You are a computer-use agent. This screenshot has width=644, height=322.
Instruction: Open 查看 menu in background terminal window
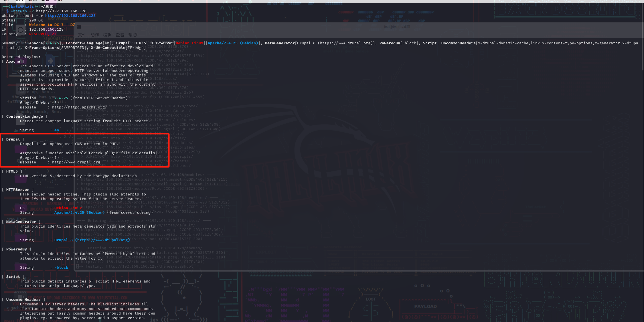coord(120,35)
